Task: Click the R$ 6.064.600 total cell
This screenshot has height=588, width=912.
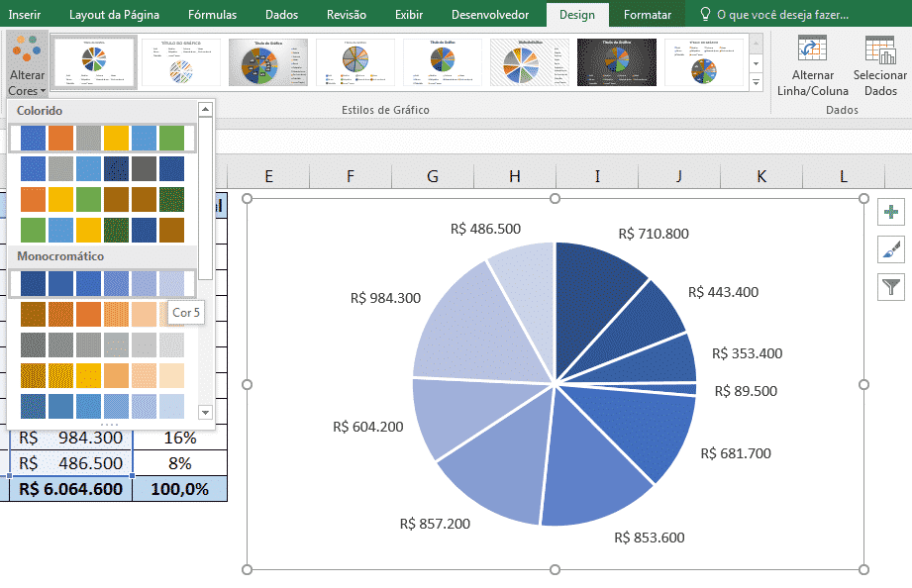Action: pyautogui.click(x=69, y=489)
